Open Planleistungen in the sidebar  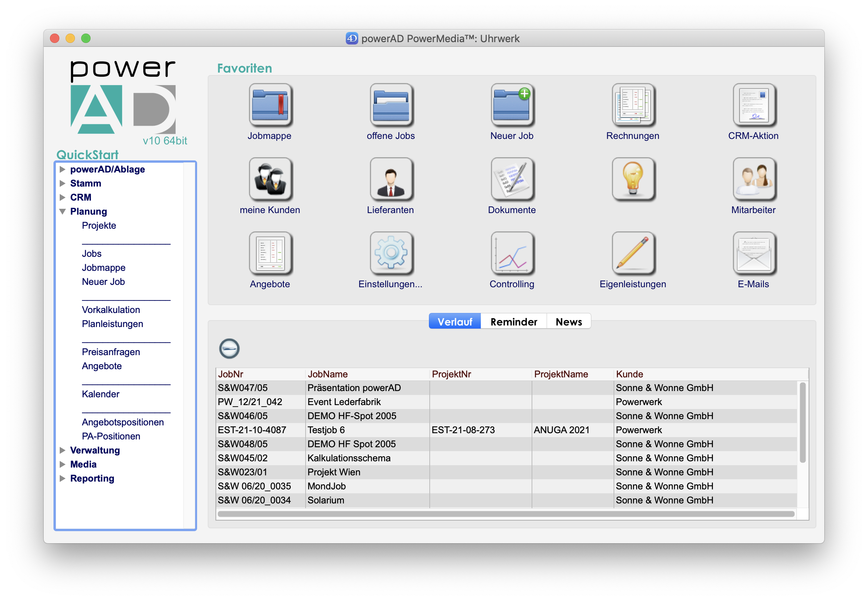pos(112,324)
